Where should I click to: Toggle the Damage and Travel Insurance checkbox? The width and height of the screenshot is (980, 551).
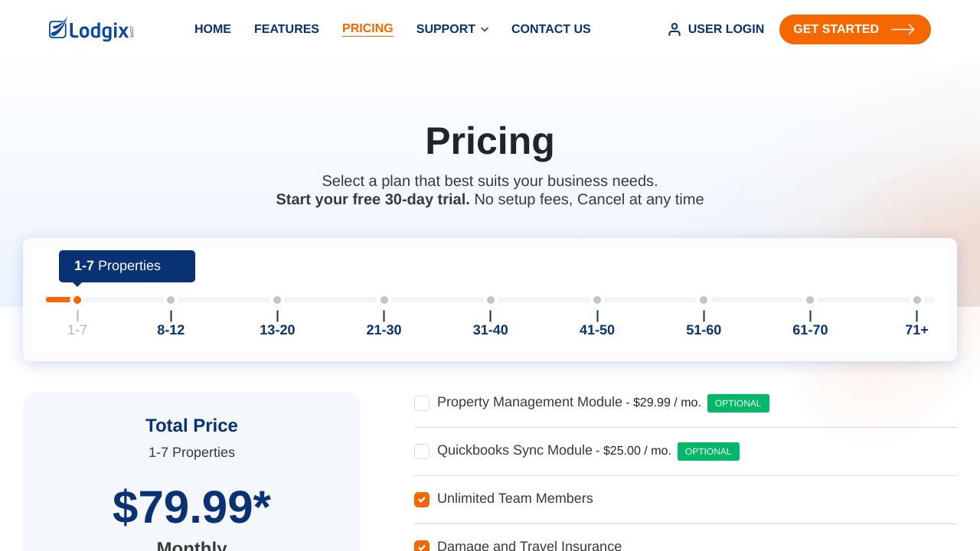click(422, 546)
